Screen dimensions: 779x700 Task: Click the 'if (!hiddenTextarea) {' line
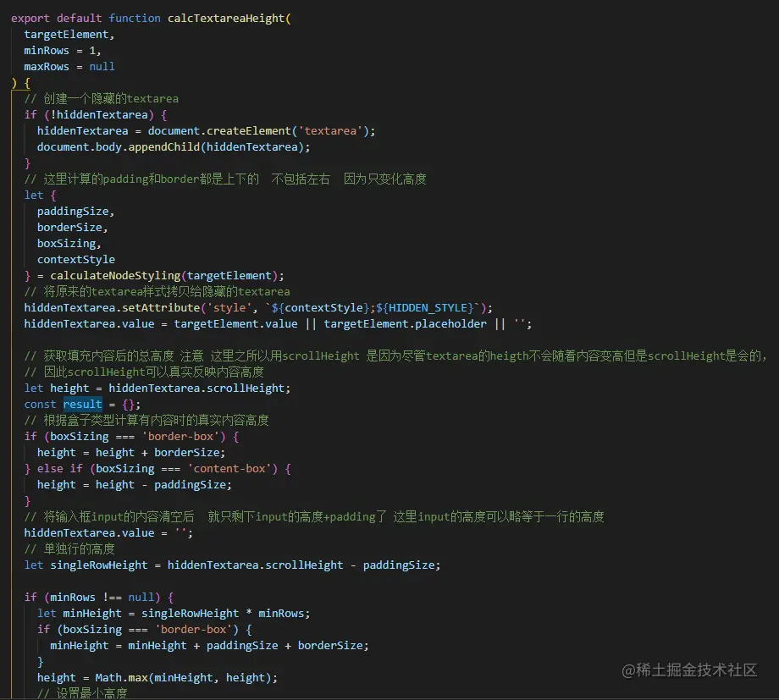[x=96, y=115]
